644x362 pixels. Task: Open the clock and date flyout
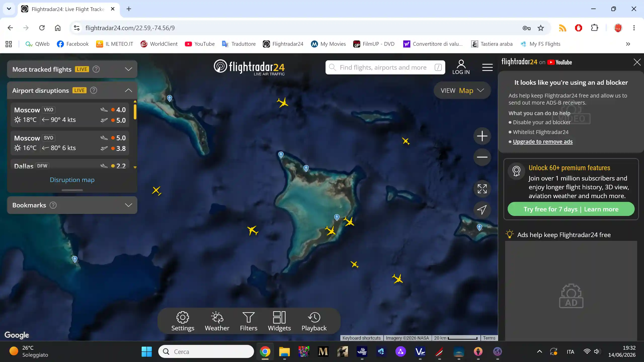click(622, 351)
